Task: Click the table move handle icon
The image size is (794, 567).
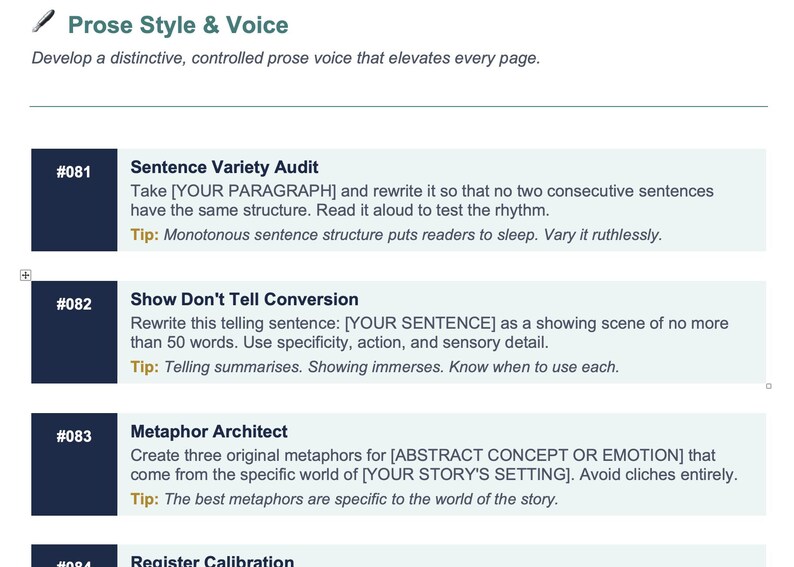Action: 25,275
